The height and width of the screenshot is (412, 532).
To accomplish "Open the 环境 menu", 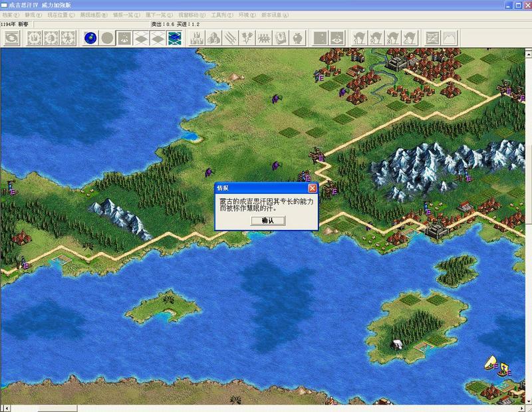I will click(x=247, y=15).
